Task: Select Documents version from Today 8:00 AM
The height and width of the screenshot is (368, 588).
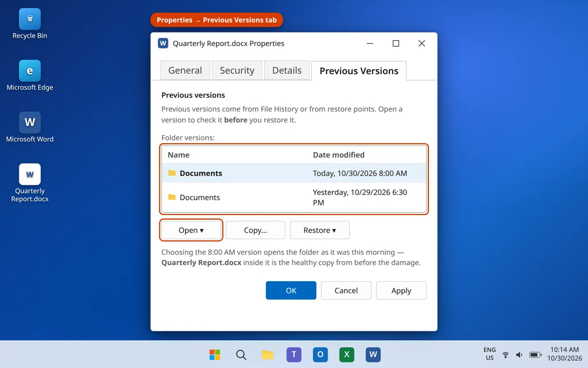Action: [294, 173]
